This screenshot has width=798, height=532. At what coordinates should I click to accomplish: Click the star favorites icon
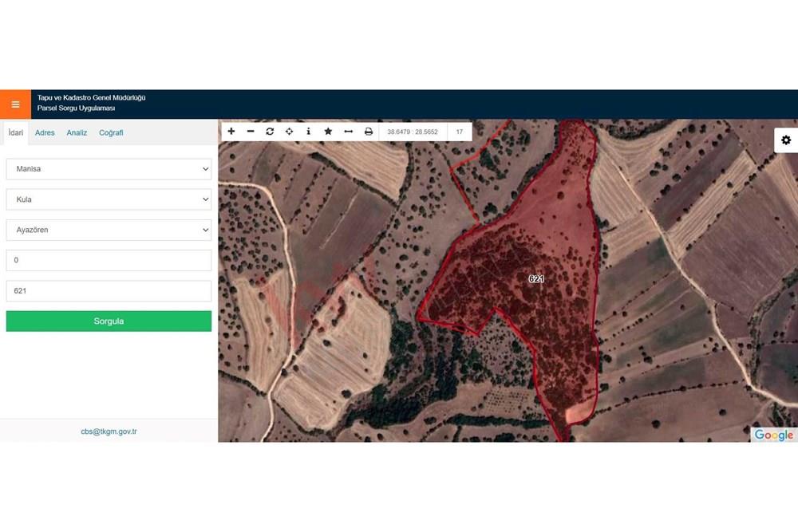tap(328, 132)
